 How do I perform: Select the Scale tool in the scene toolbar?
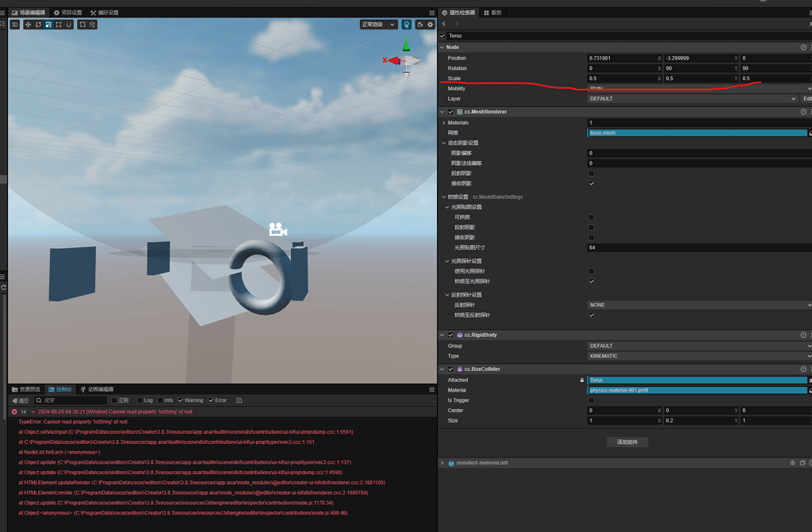(x=49, y=25)
